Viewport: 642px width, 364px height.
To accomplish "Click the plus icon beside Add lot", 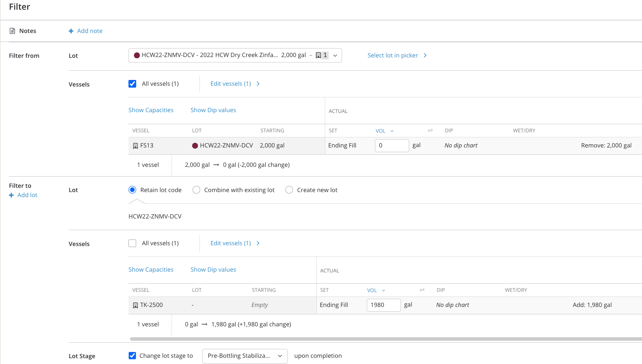I will click(x=11, y=195).
